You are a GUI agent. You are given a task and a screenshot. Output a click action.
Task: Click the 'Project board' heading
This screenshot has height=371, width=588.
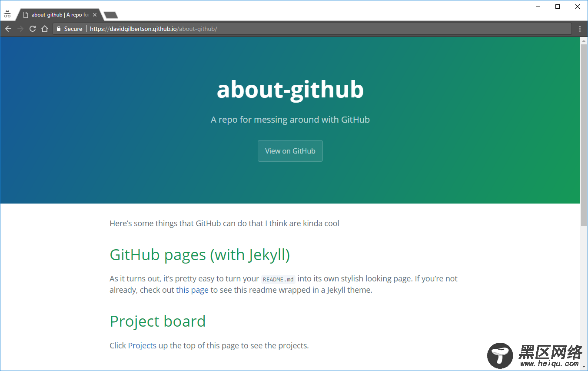pyautogui.click(x=158, y=321)
